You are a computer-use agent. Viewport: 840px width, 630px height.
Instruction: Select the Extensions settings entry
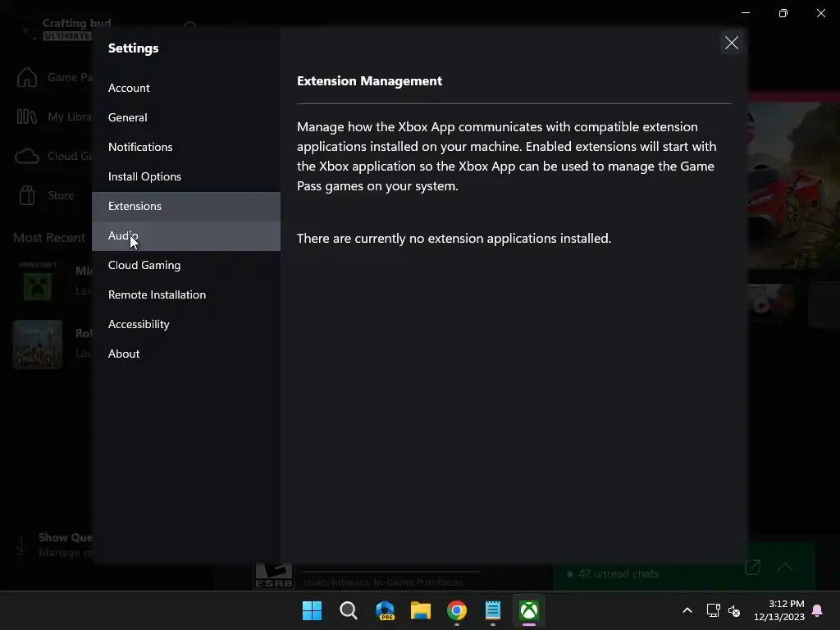click(x=186, y=206)
